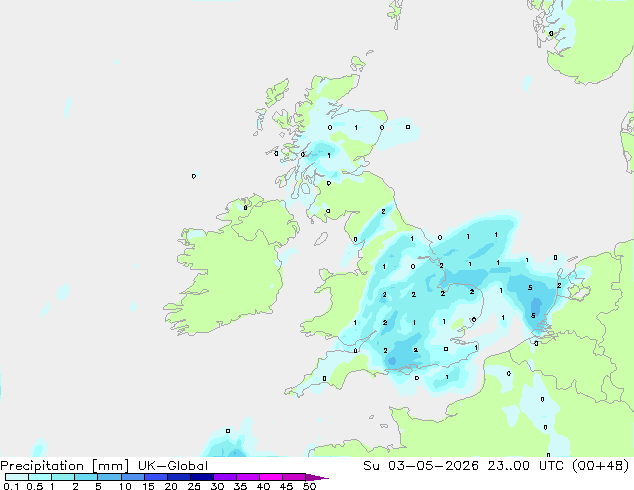Pick the 10–15 mm legend color swatch
Viewport: 634px width, 490px height.
click(133, 477)
